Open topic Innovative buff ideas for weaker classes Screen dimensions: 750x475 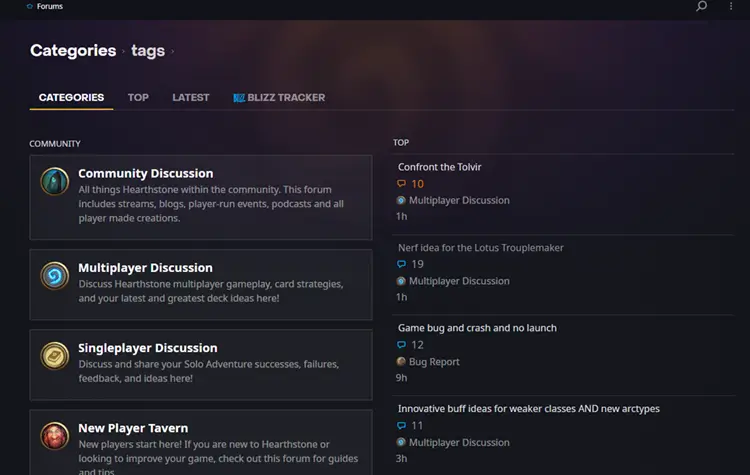pyautogui.click(x=529, y=409)
